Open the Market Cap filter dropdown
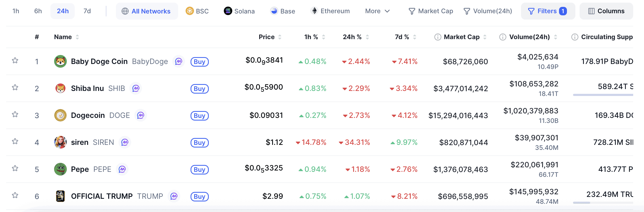Screen dimensions: 644x212 point(430,11)
